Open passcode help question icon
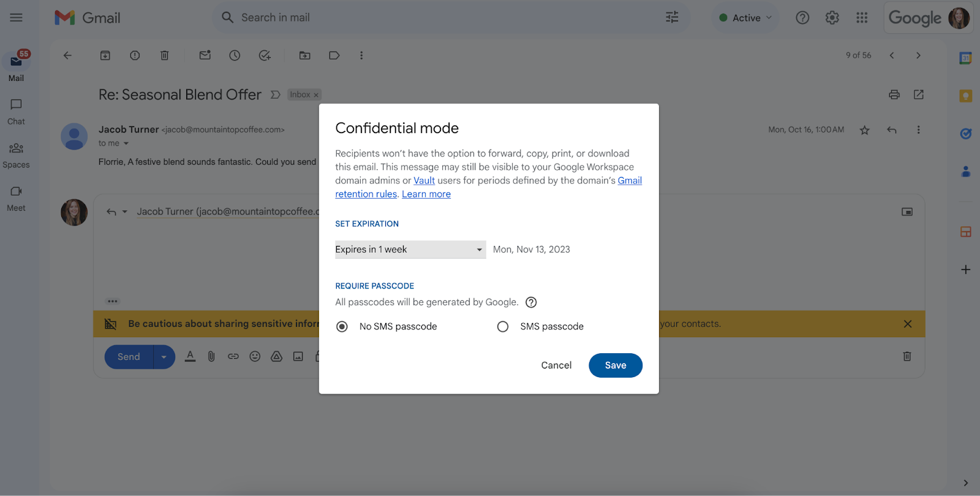980x496 pixels. coord(531,302)
